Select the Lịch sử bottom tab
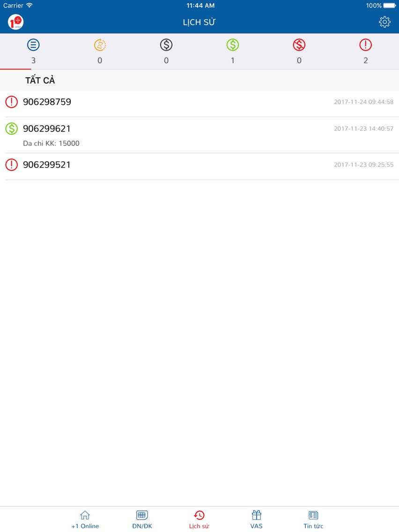The image size is (399, 532). tap(199, 520)
